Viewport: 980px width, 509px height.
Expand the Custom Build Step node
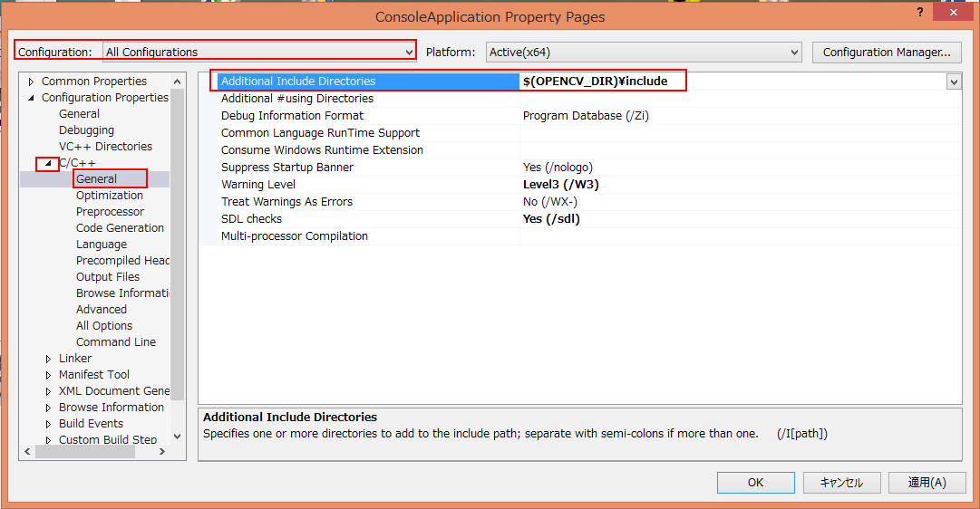tap(48, 439)
